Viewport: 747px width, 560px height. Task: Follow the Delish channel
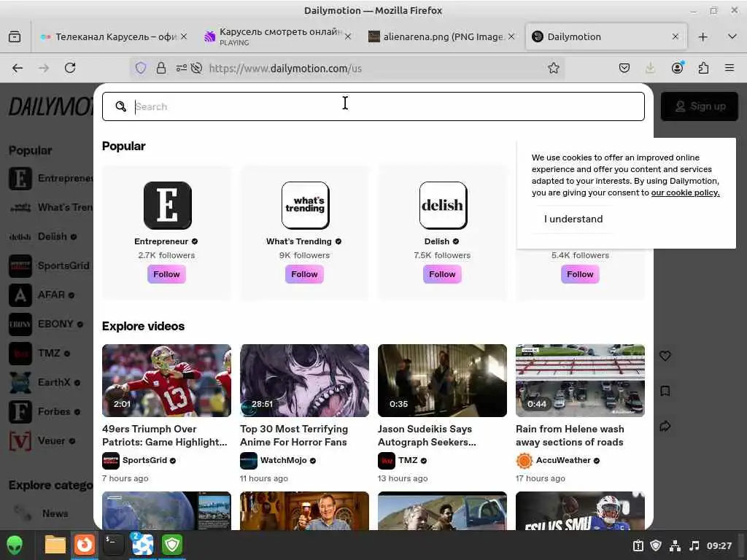442,274
